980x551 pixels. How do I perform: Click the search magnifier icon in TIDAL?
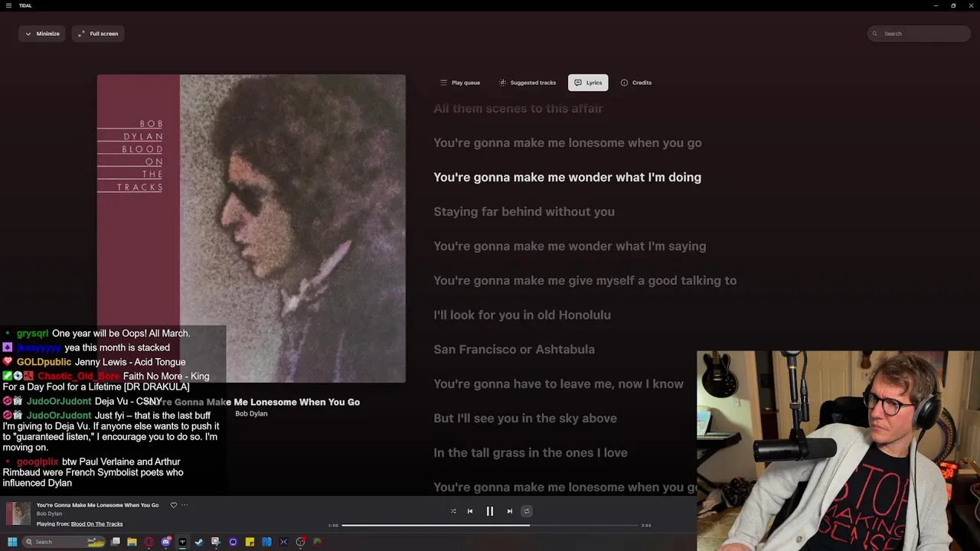pos(876,34)
